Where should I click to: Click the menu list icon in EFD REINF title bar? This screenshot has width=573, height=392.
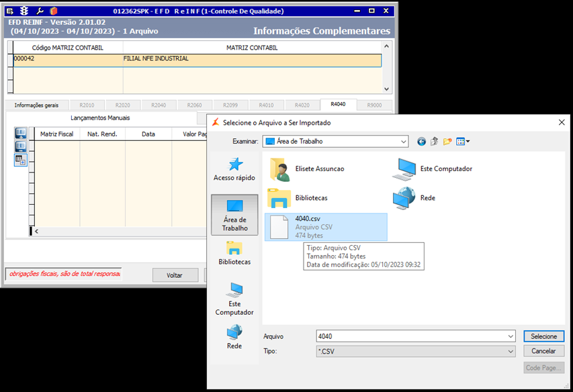10,11
